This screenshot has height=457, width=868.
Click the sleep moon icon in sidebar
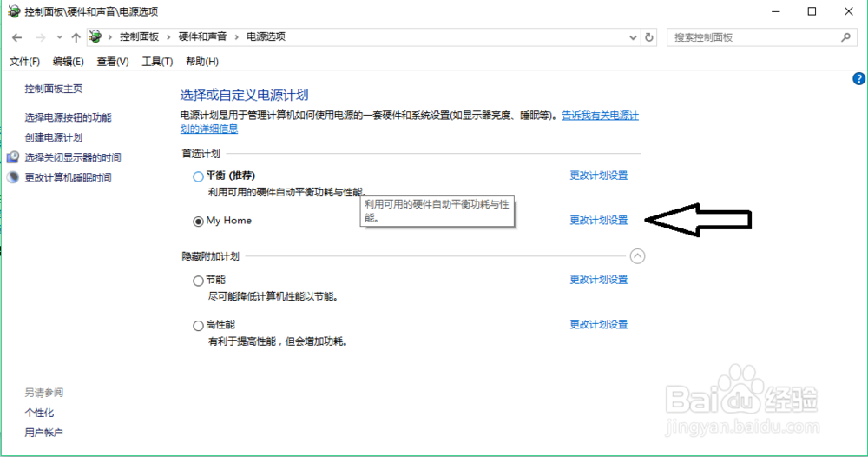pos(13,177)
